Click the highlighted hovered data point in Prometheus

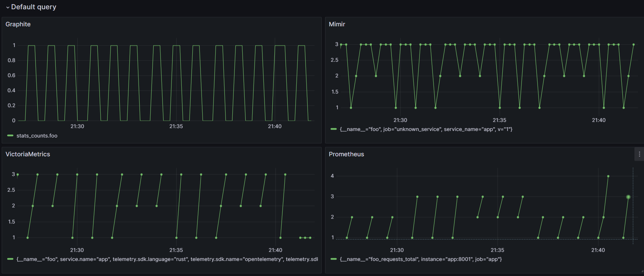point(628,197)
